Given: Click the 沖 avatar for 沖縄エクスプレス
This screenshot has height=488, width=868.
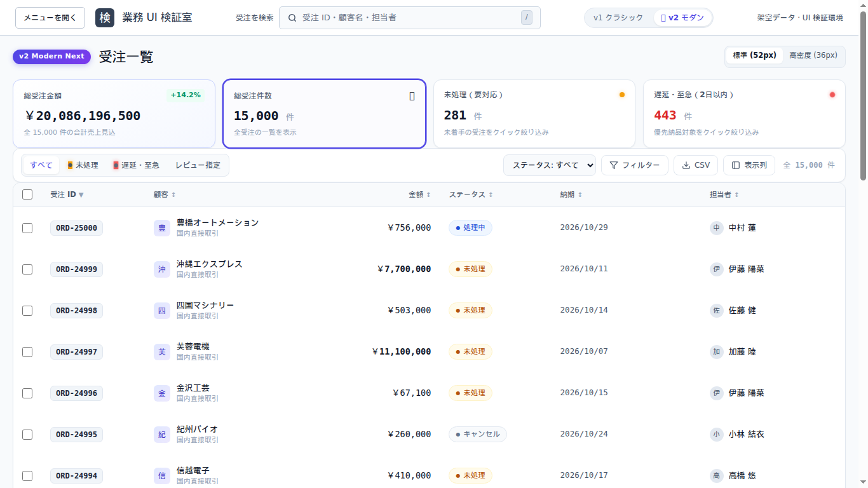Looking at the screenshot, I should tap(162, 269).
